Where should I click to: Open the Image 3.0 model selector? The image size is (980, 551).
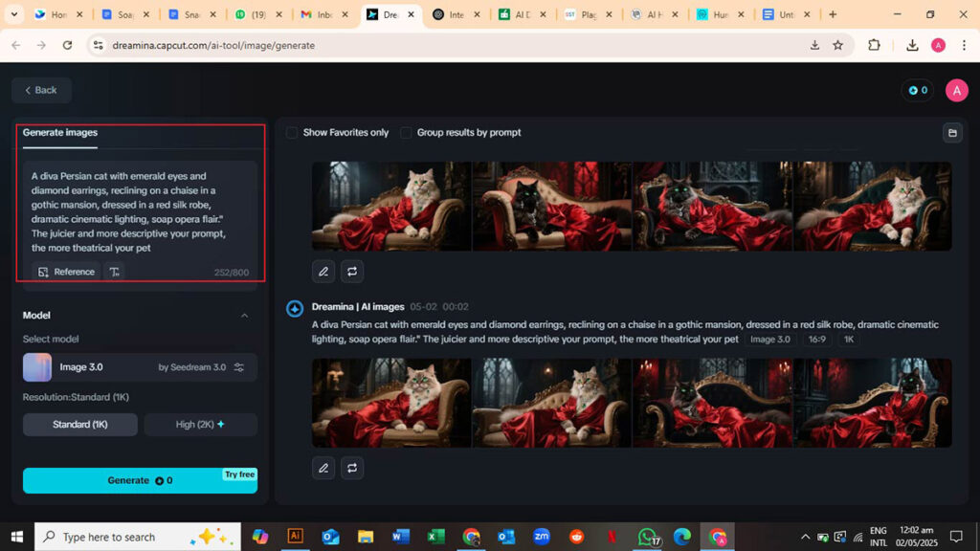click(140, 367)
